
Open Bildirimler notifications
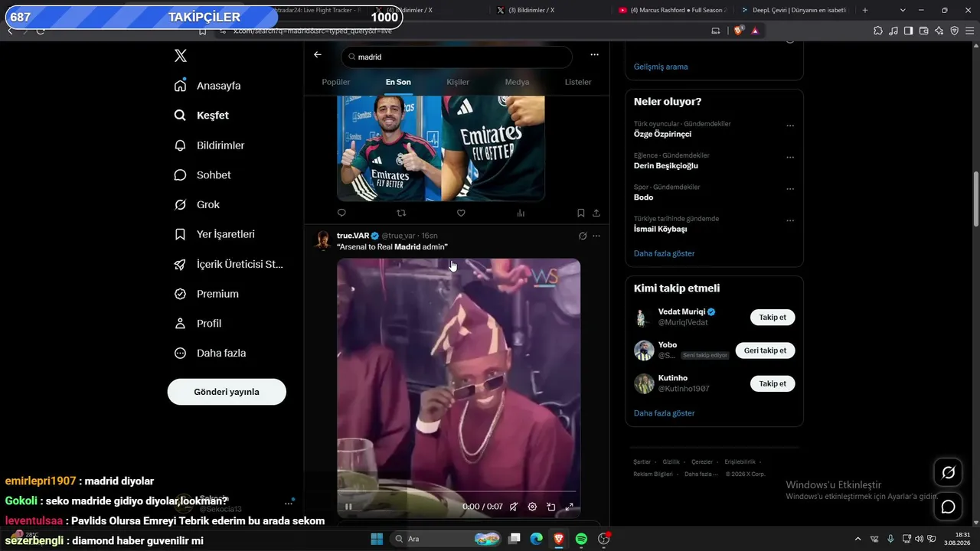[x=209, y=145]
